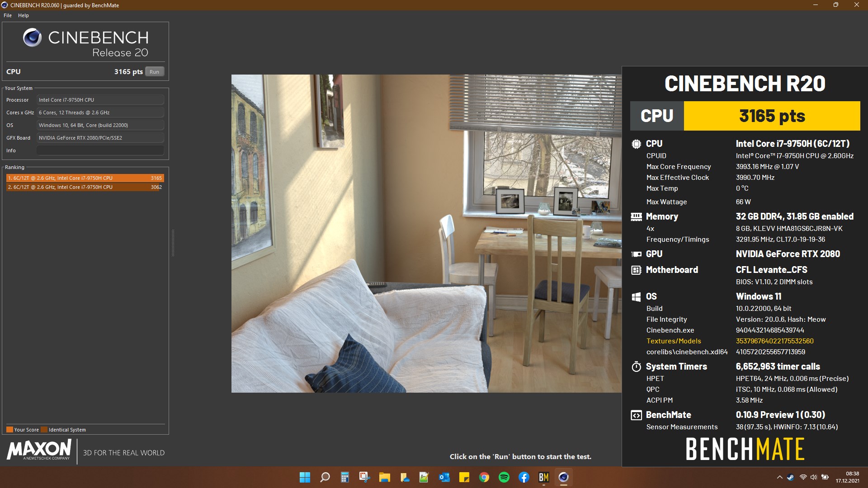Screen dimensions: 868x488
Task: Open Spotify from the taskbar
Action: tap(504, 477)
